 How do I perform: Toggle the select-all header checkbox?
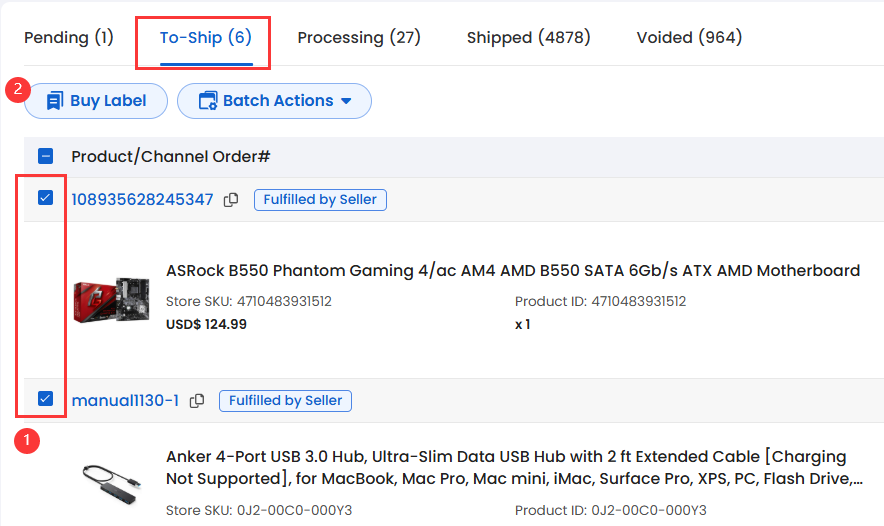[45, 156]
